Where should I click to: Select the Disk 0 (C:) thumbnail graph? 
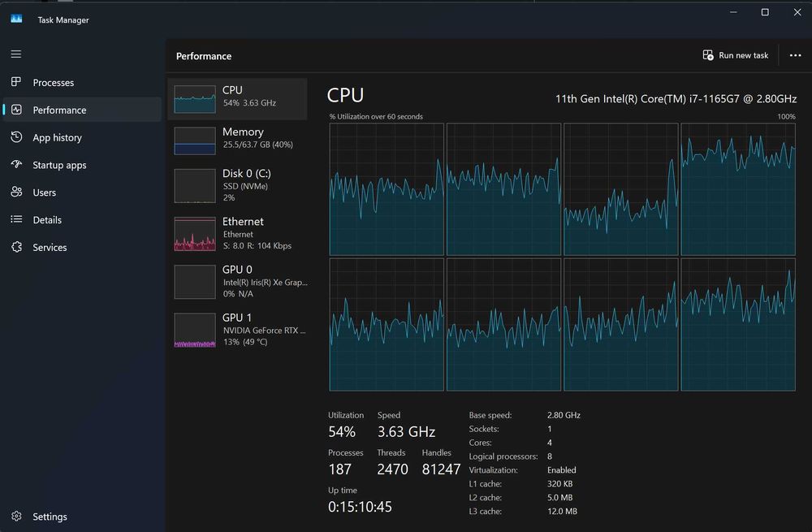point(195,185)
